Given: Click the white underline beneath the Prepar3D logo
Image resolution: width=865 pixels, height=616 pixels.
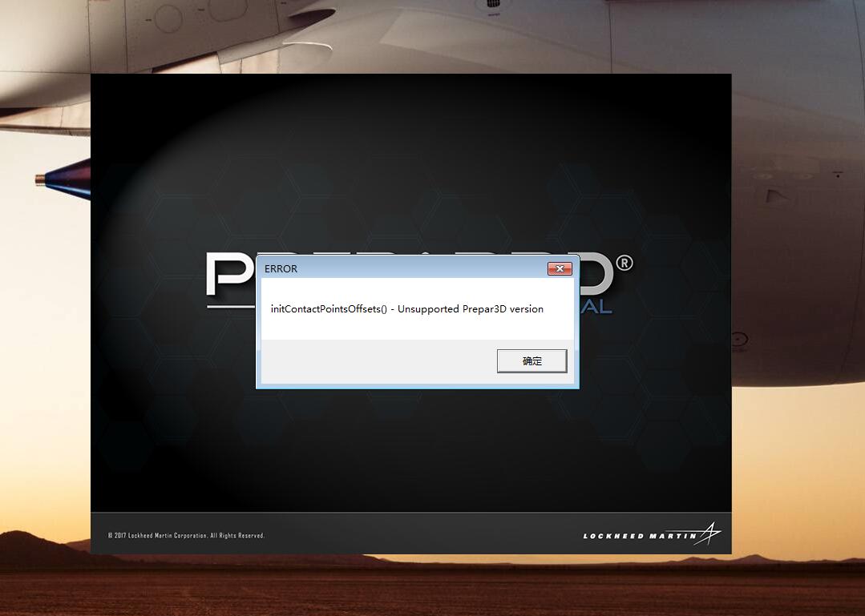Looking at the screenshot, I should pos(231,304).
